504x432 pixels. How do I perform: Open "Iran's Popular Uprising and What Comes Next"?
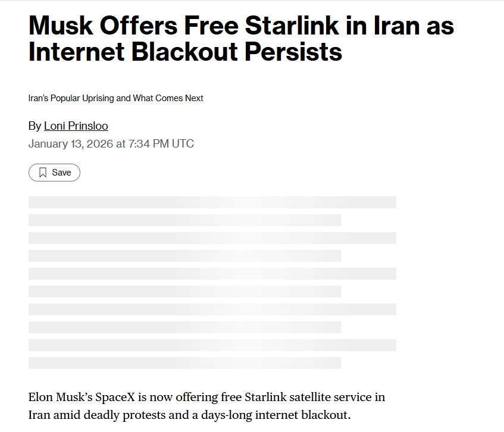pos(115,98)
